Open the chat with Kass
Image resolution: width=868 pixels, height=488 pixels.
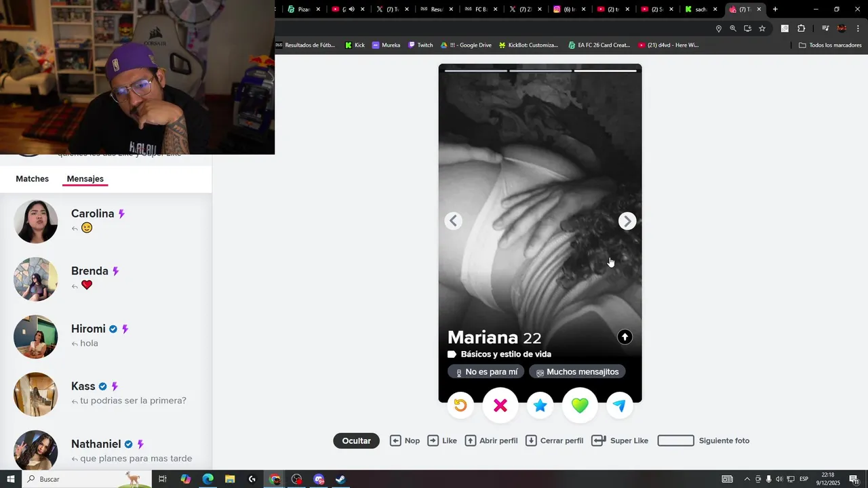[x=106, y=394]
